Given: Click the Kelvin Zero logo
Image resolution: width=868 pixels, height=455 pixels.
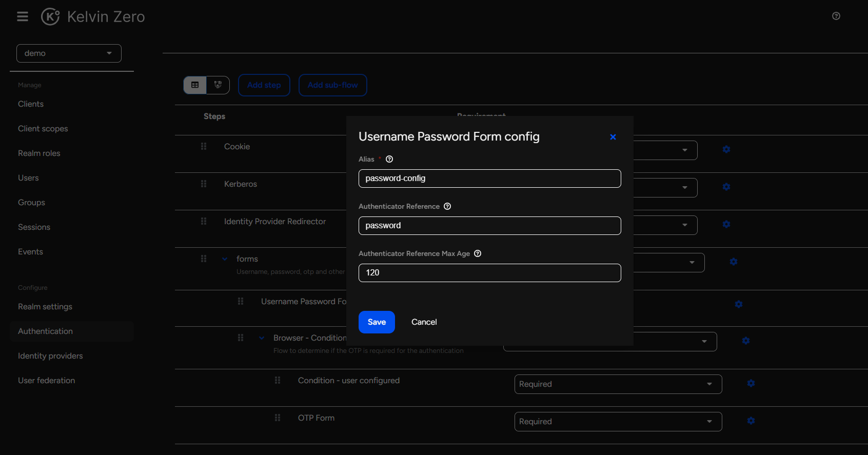Looking at the screenshot, I should pos(93,16).
